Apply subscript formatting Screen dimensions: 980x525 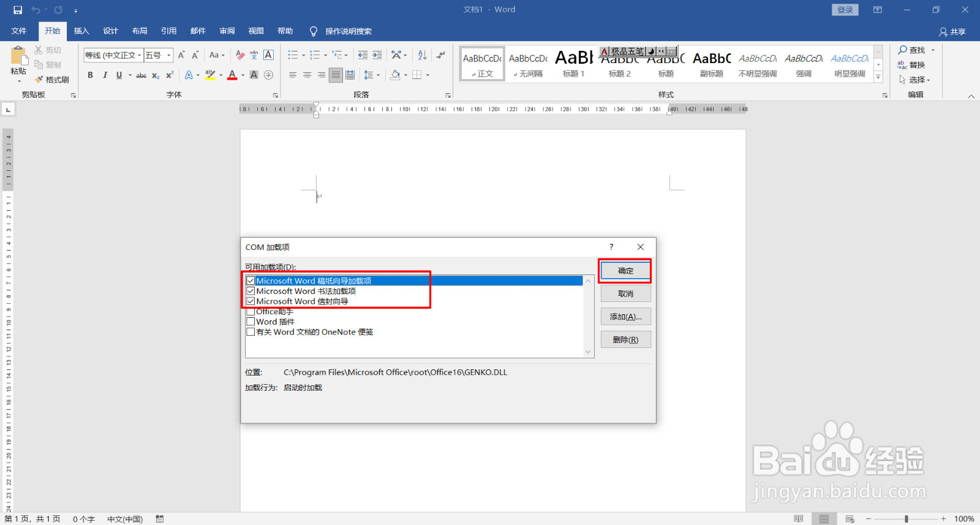point(156,75)
